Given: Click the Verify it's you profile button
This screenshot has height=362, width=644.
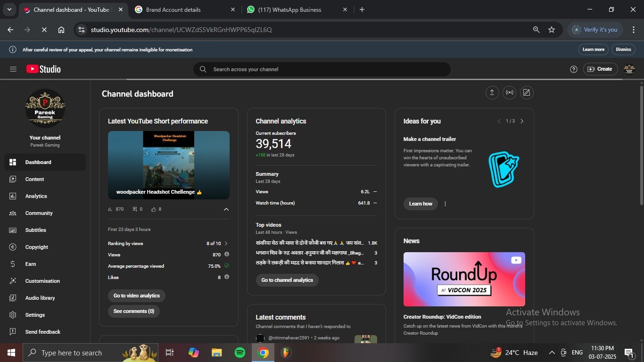Looking at the screenshot, I should [x=595, y=30].
